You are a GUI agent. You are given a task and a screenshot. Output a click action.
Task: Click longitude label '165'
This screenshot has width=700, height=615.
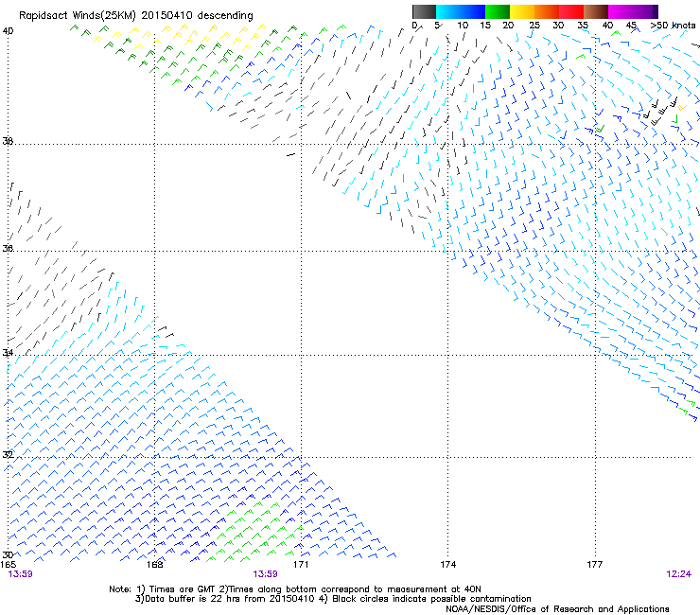8,565
